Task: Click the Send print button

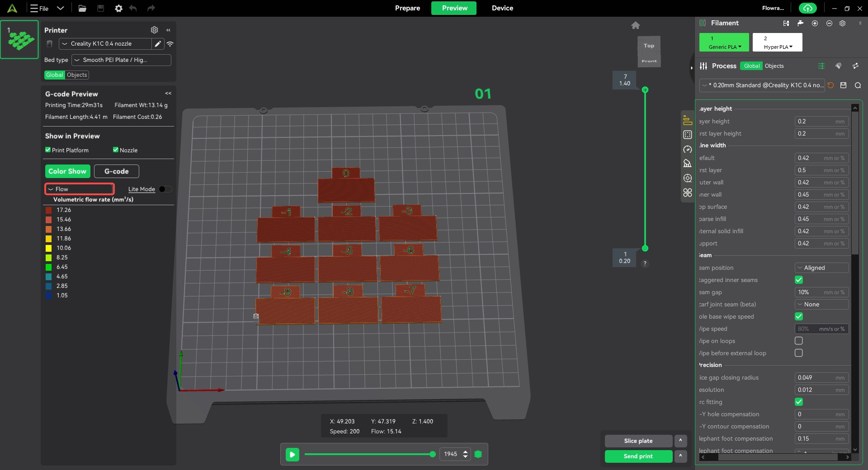Action: click(x=638, y=456)
